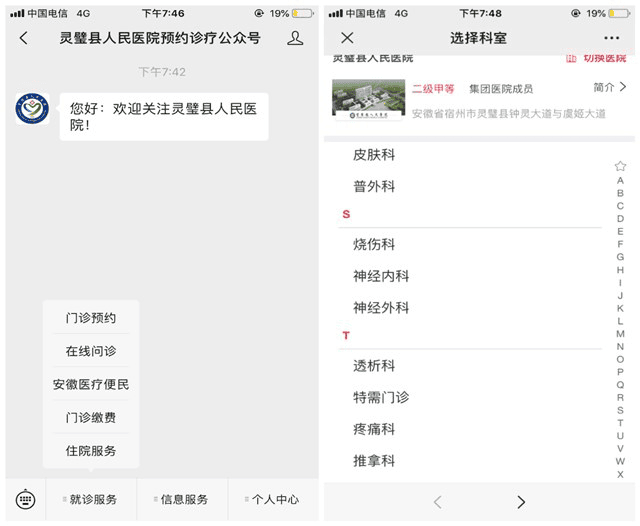The height and width of the screenshot is (526, 640).
Task: Close the 选择科室 page with X
Action: [347, 38]
